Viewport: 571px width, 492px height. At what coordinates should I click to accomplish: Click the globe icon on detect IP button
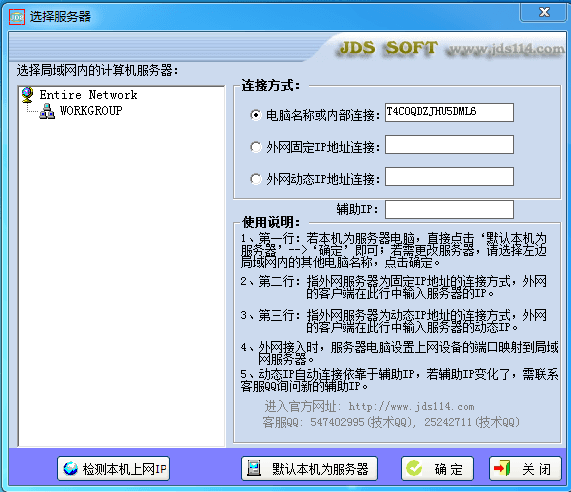(71, 468)
